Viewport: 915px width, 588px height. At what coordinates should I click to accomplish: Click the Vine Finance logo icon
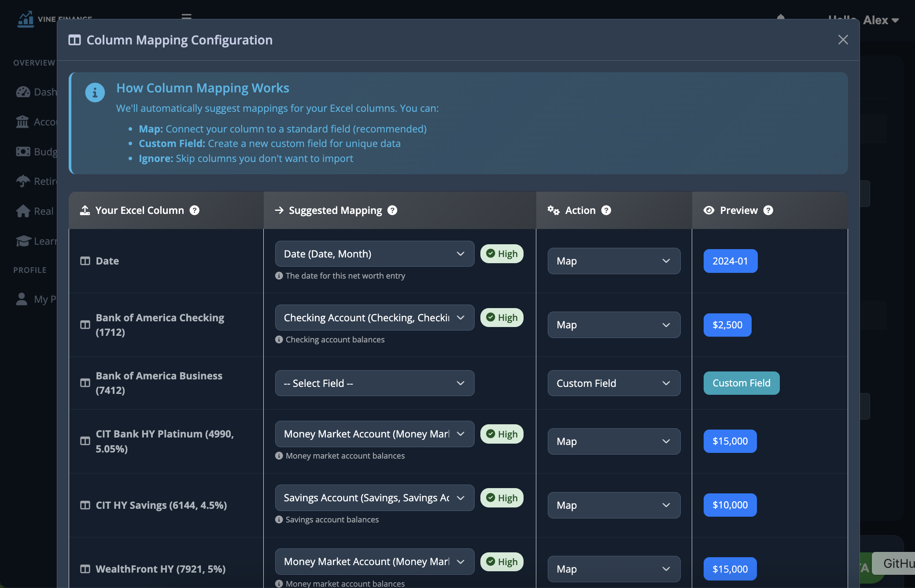pos(26,19)
